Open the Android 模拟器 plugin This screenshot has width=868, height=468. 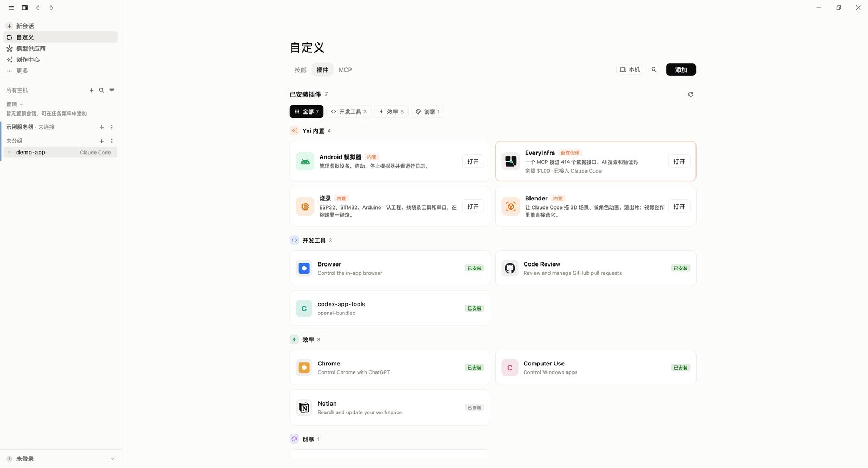point(473,161)
